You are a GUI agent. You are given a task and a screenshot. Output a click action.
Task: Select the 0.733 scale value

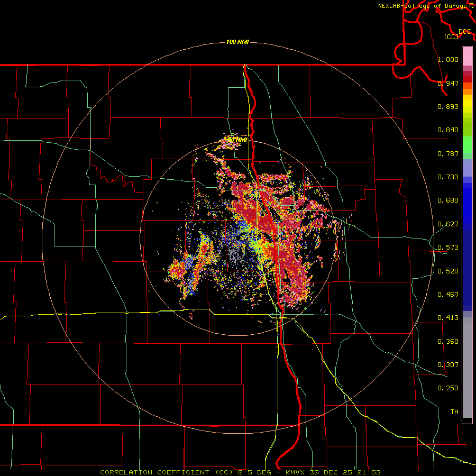448,177
